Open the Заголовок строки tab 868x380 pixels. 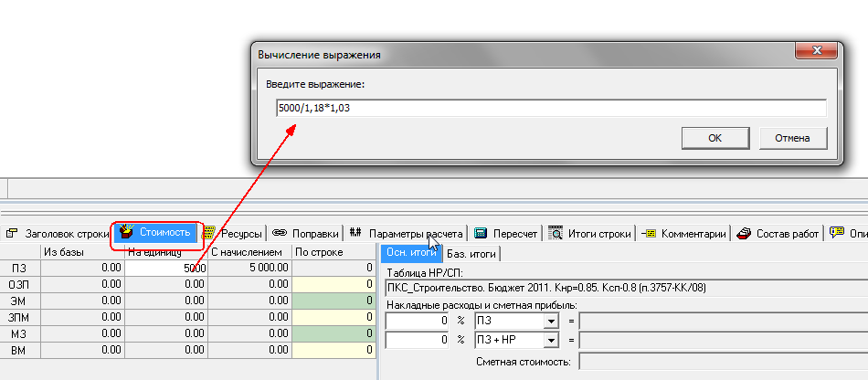point(58,234)
